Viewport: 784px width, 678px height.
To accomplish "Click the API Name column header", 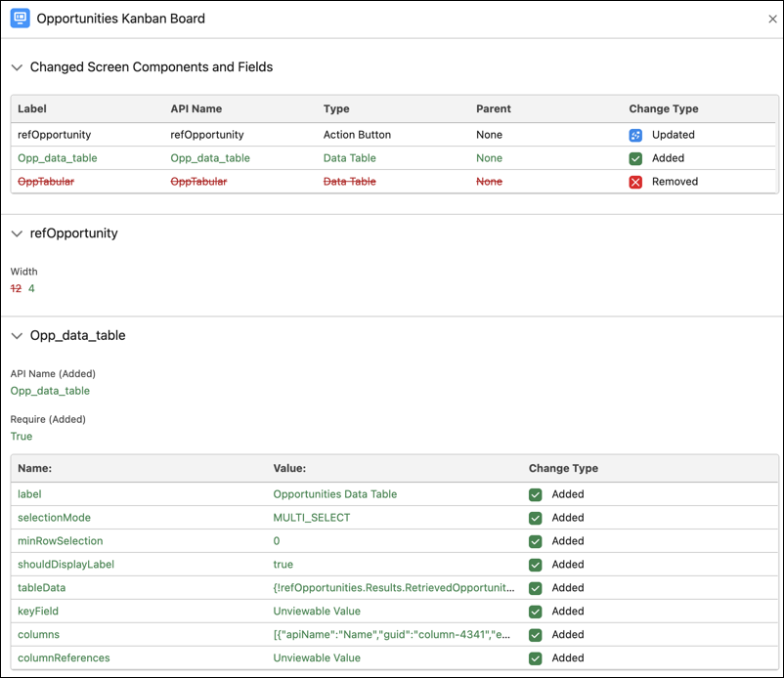I will pos(196,108).
